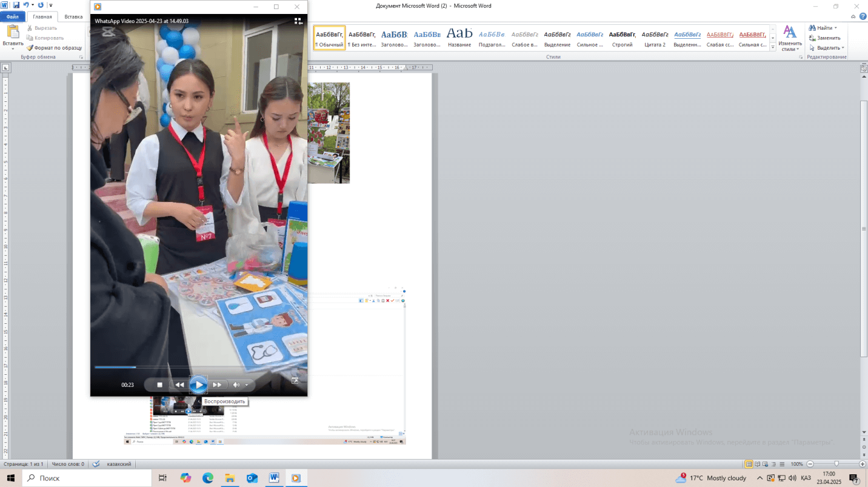Select Print Layout view icon in the status bar
Viewport: 868px width, 487px height.
click(749, 464)
